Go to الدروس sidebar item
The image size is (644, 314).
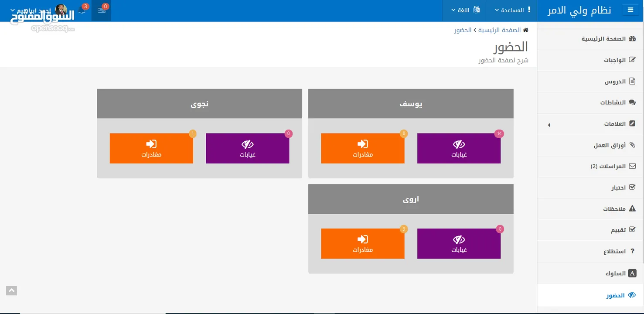tap(591, 82)
